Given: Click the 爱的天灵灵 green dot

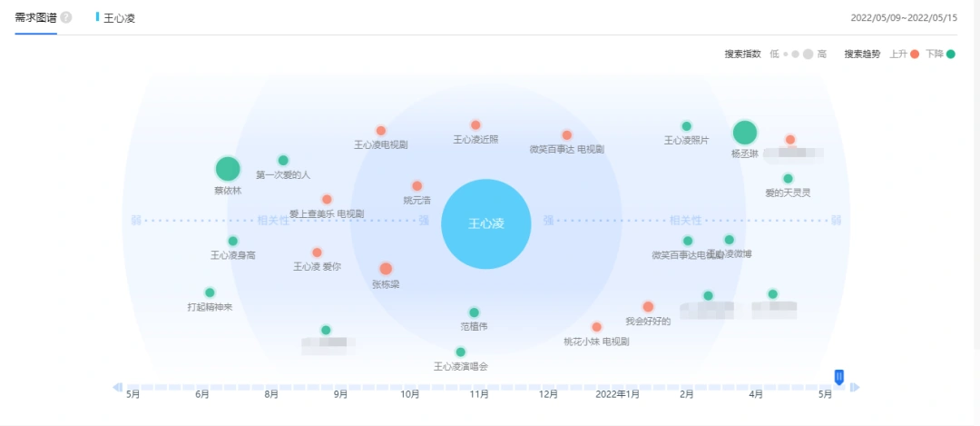Looking at the screenshot, I should (788, 179).
